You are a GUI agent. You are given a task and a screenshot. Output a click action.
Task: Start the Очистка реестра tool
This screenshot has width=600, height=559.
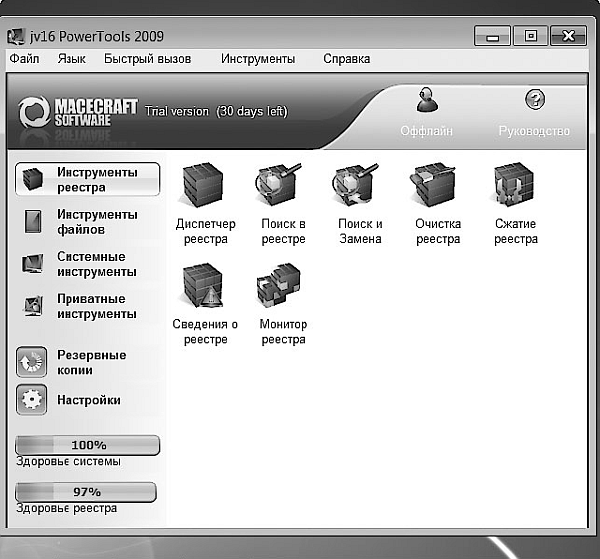point(437,187)
